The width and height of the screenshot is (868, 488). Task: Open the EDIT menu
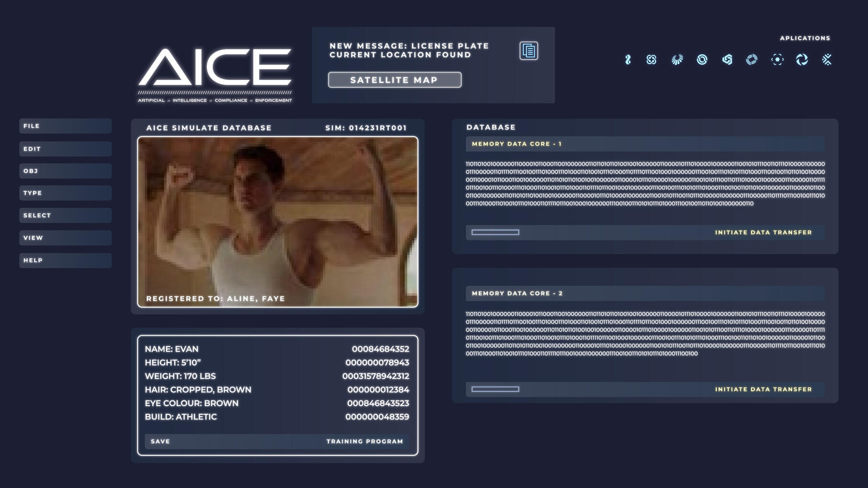[65, 148]
